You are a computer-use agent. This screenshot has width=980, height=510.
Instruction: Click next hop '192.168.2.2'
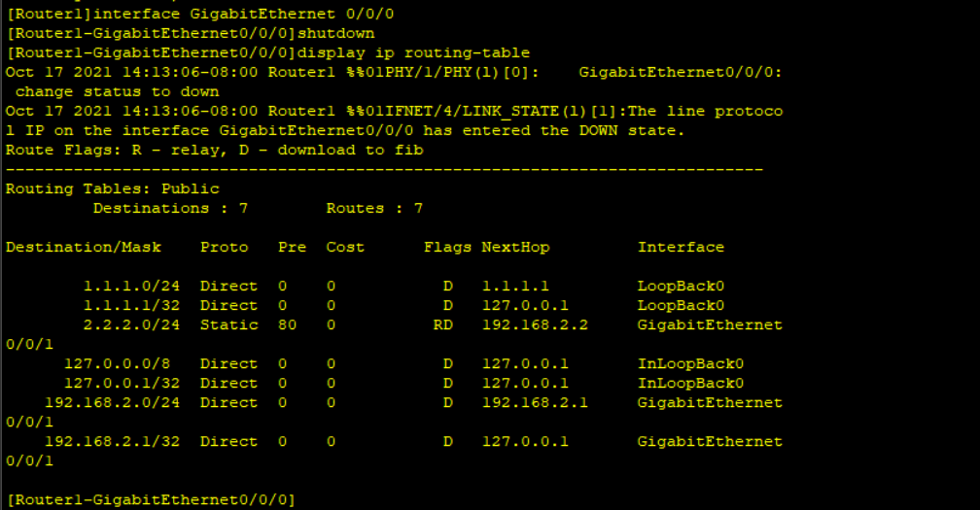click(x=535, y=324)
